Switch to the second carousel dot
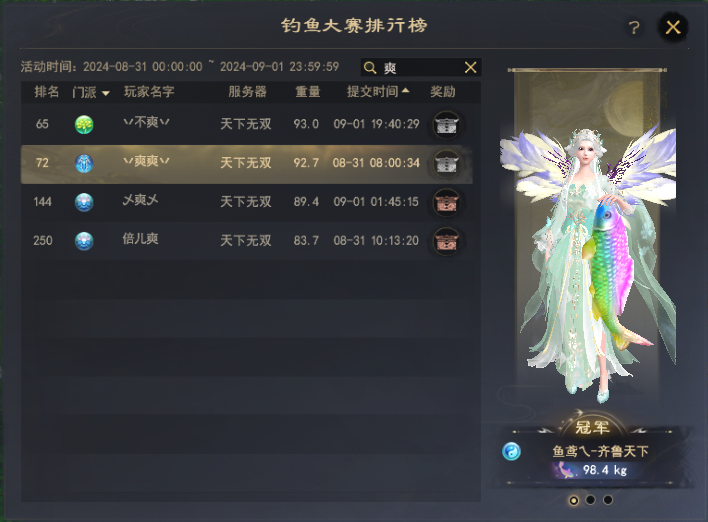 pyautogui.click(x=590, y=500)
